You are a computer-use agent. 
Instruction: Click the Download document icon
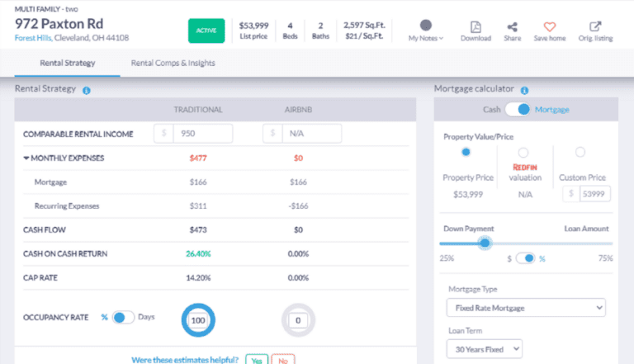coord(475,26)
